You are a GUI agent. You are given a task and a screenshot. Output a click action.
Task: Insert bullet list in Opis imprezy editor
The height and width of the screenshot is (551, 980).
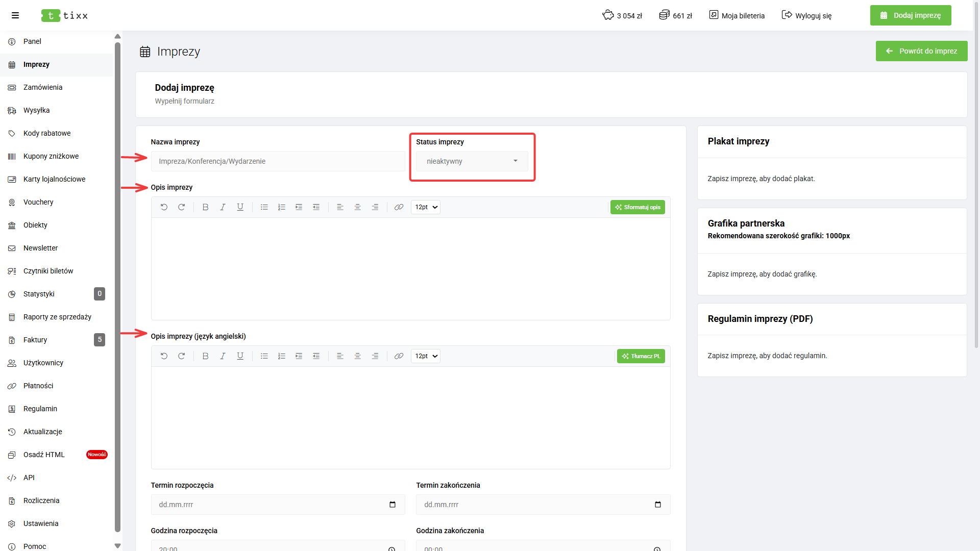(264, 207)
